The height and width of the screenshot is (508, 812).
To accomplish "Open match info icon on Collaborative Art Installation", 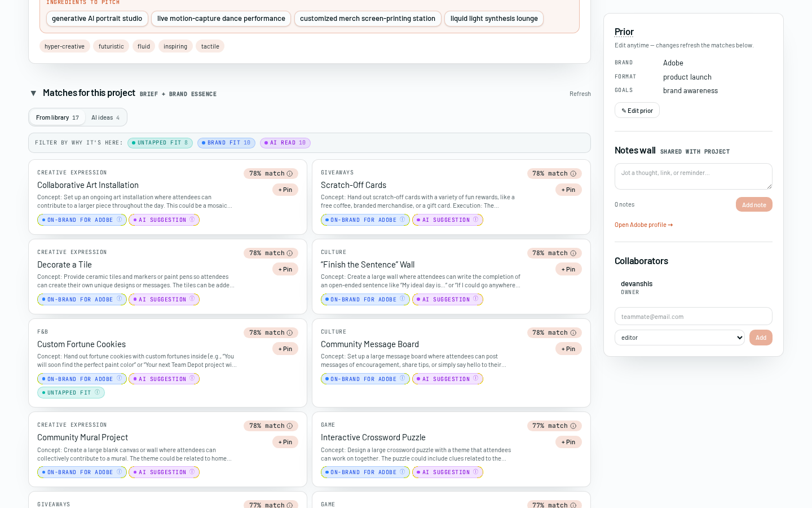I will 290,174.
